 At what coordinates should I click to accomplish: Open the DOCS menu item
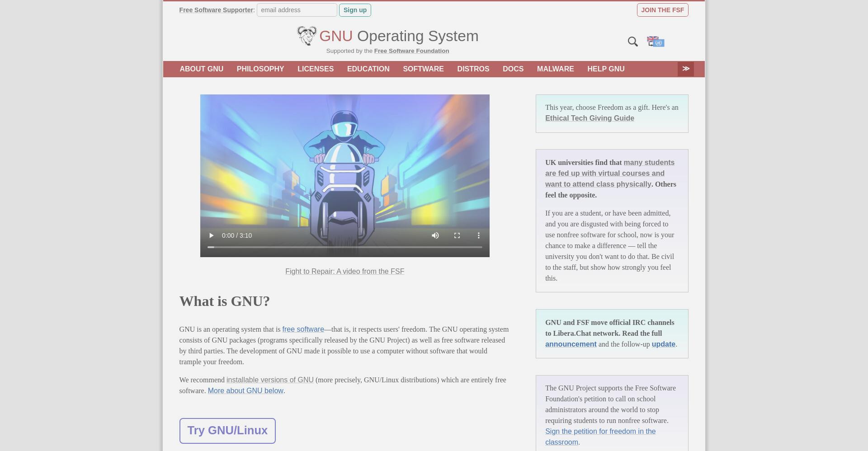513,69
